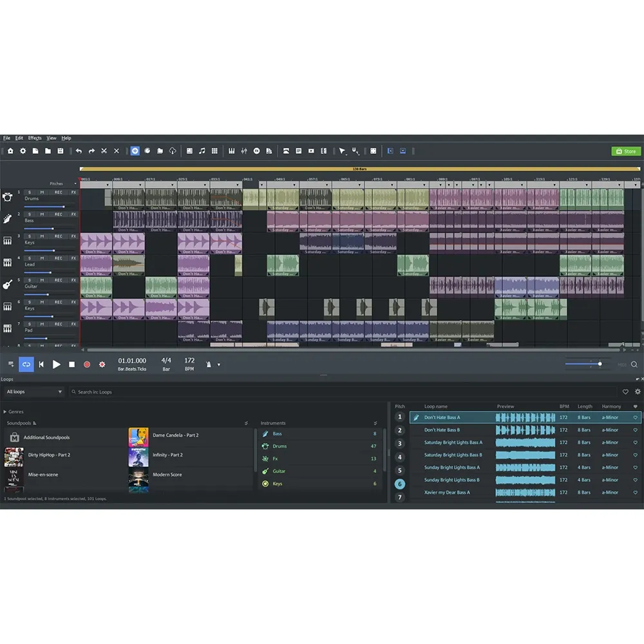This screenshot has width=644, height=644.
Task: Start playback with the Play button
Action: click(x=56, y=365)
